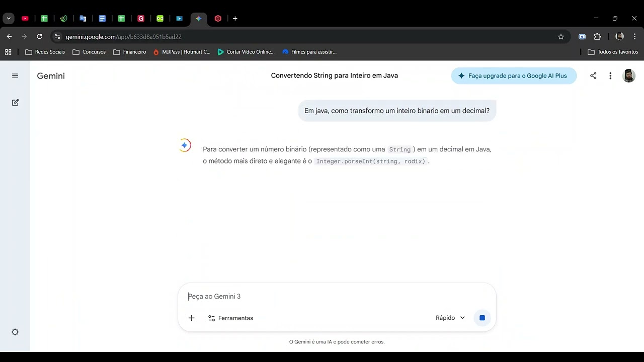The height and width of the screenshot is (362, 644).
Task: Open a new browser tab
Action: click(235, 19)
